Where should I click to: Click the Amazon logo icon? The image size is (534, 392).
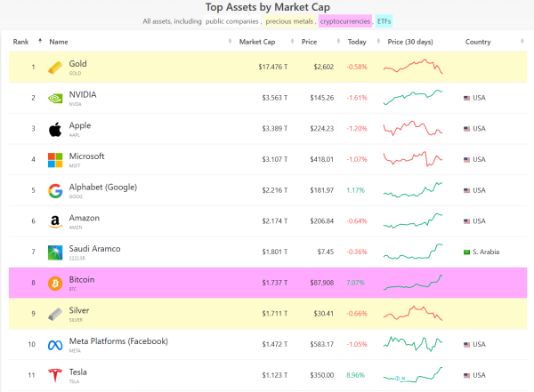(x=55, y=221)
